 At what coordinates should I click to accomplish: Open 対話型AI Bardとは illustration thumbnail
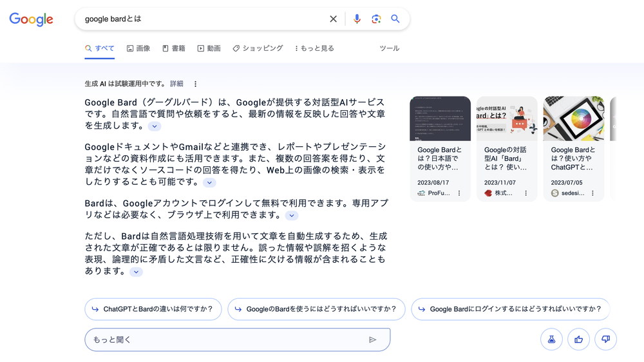pyautogui.click(x=507, y=119)
